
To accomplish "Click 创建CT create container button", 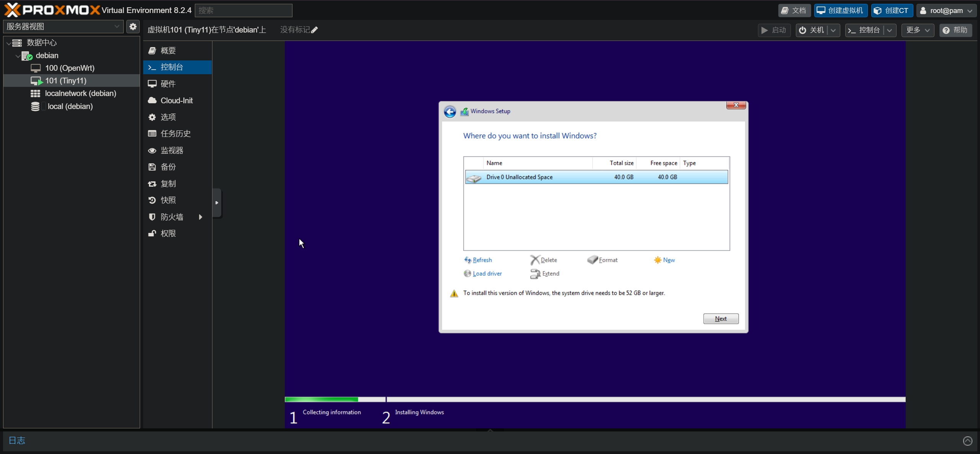I will point(892,10).
